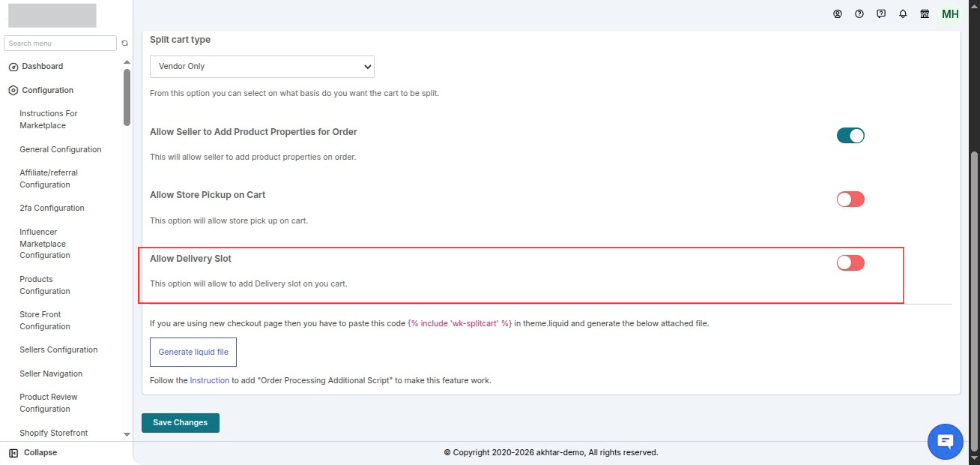Open the blue chat support bubble
This screenshot has height=465, width=980.
[x=946, y=441]
